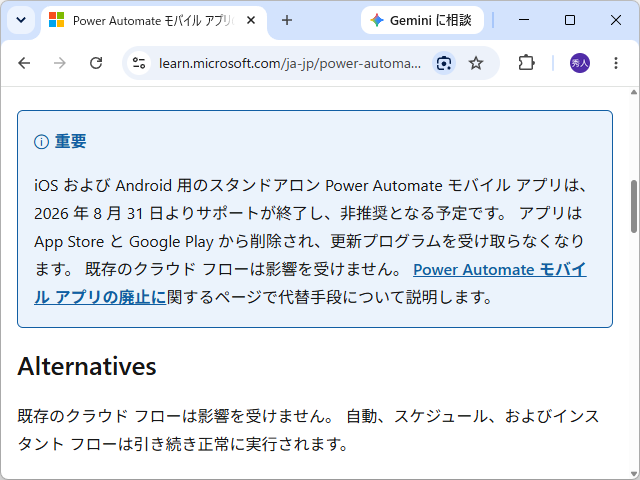Go forward to next page
This screenshot has height=480, width=640.
click(x=60, y=63)
